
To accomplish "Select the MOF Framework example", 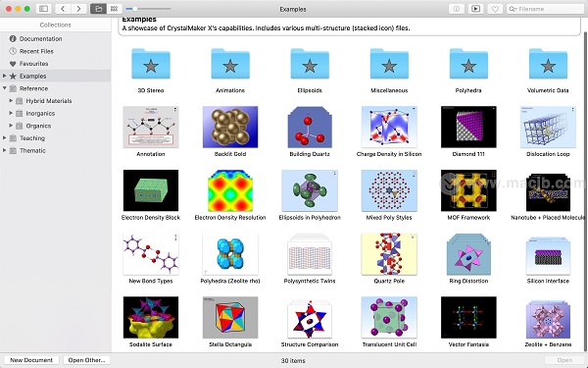I will click(468, 190).
